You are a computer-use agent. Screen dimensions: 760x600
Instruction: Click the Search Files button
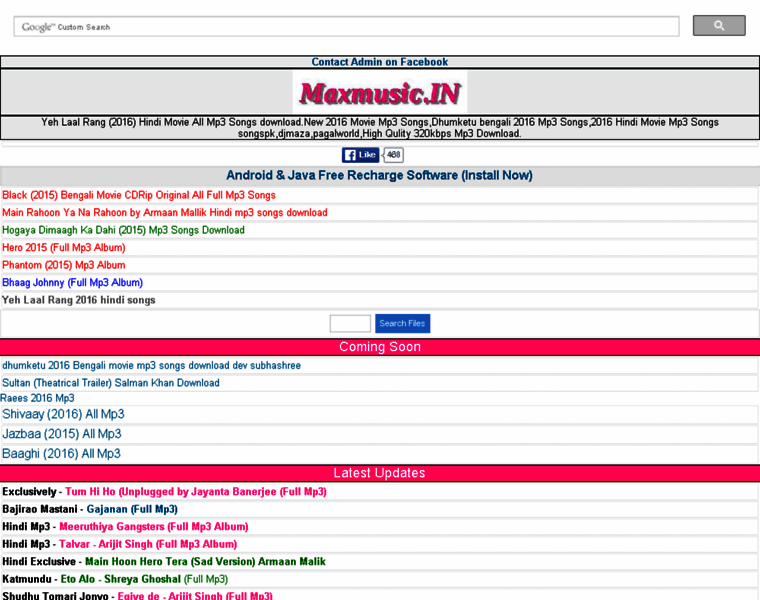(x=402, y=323)
